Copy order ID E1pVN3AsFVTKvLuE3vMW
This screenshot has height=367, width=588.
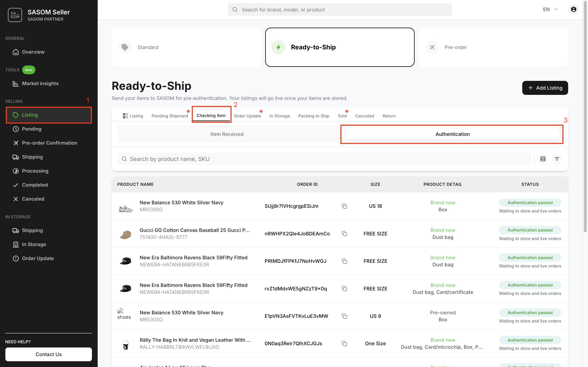(x=344, y=316)
